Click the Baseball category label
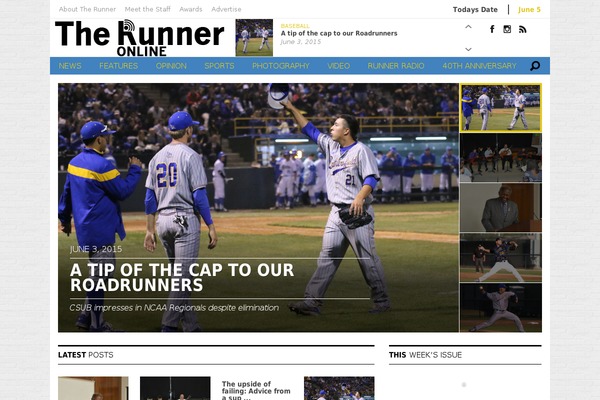Viewport: 600px width, 400px height. coord(295,26)
